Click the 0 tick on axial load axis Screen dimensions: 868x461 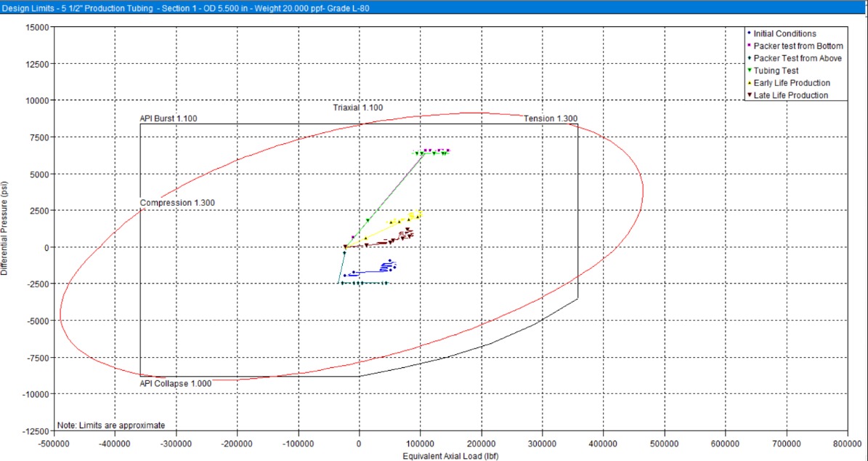[x=359, y=443]
